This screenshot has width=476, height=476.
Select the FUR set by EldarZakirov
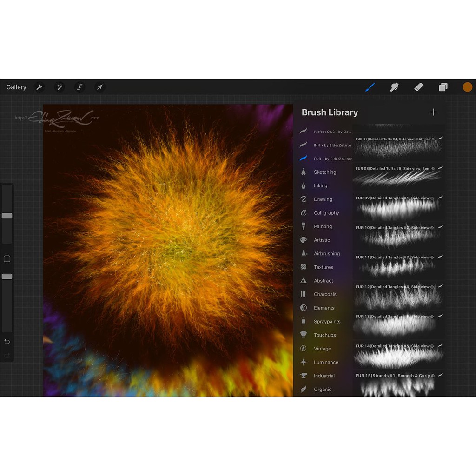[x=325, y=159]
